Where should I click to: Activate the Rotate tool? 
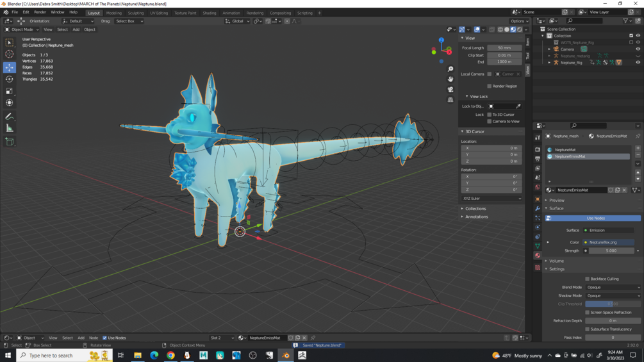tap(9, 79)
